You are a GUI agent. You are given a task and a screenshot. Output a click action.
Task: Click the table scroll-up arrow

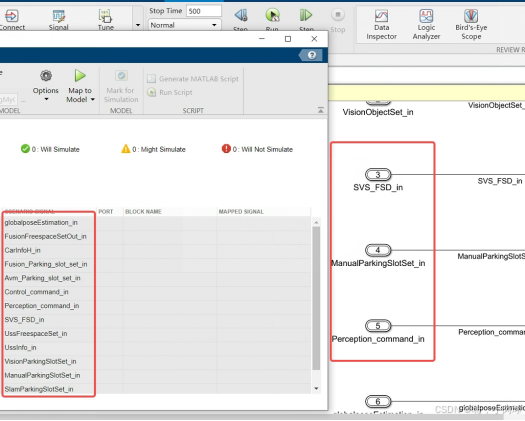pyautogui.click(x=316, y=222)
